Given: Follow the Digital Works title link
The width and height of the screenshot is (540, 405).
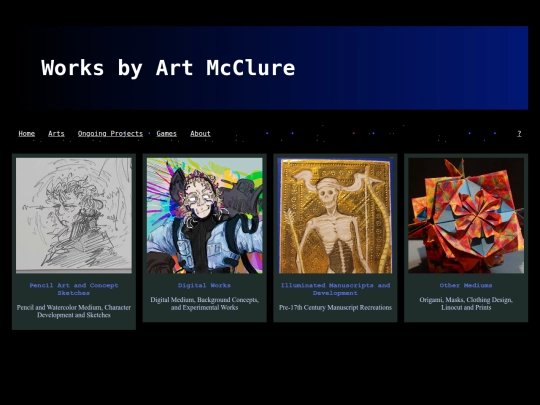Looking at the screenshot, I should (205, 285).
